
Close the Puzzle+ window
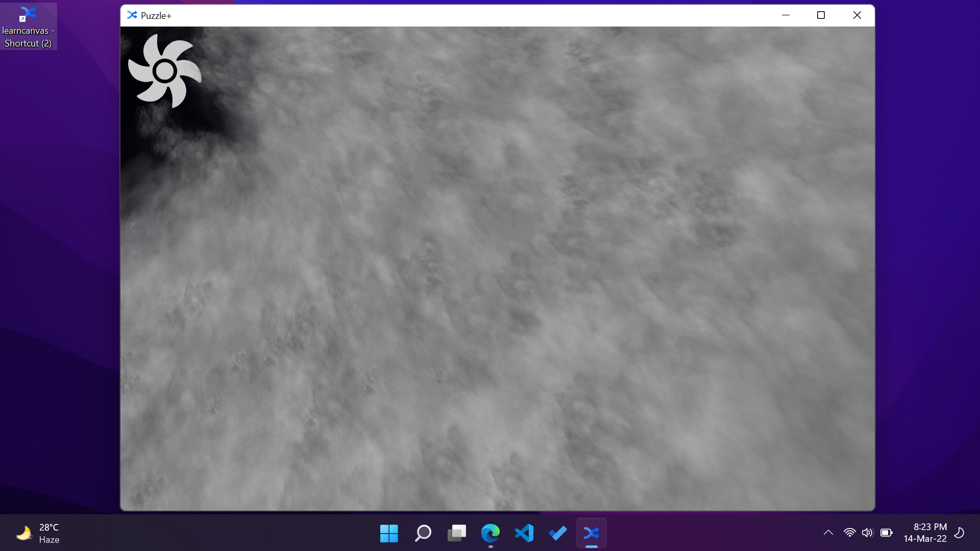(x=857, y=15)
